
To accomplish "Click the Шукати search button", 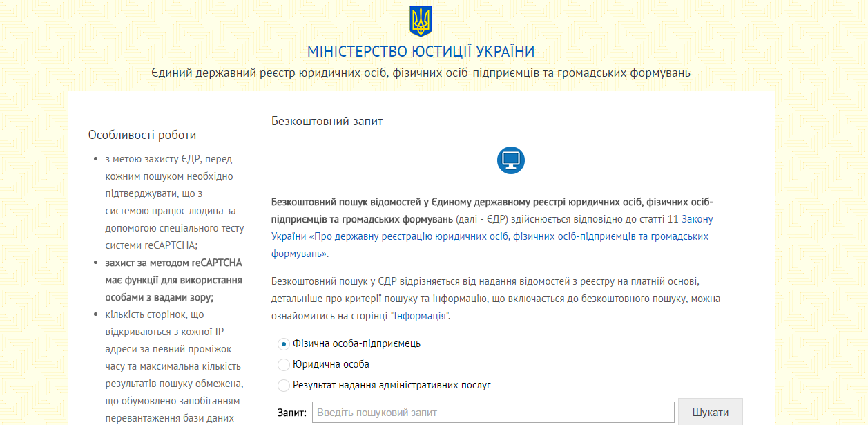I will click(x=711, y=413).
